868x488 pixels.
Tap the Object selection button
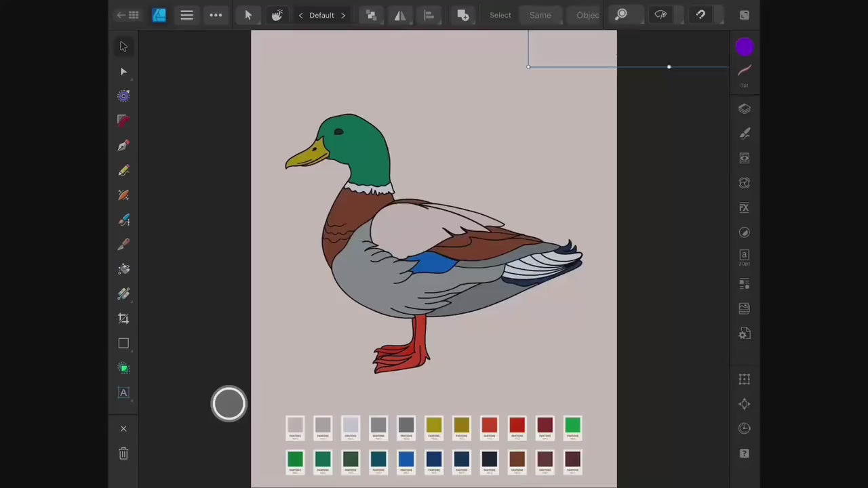[x=587, y=15]
